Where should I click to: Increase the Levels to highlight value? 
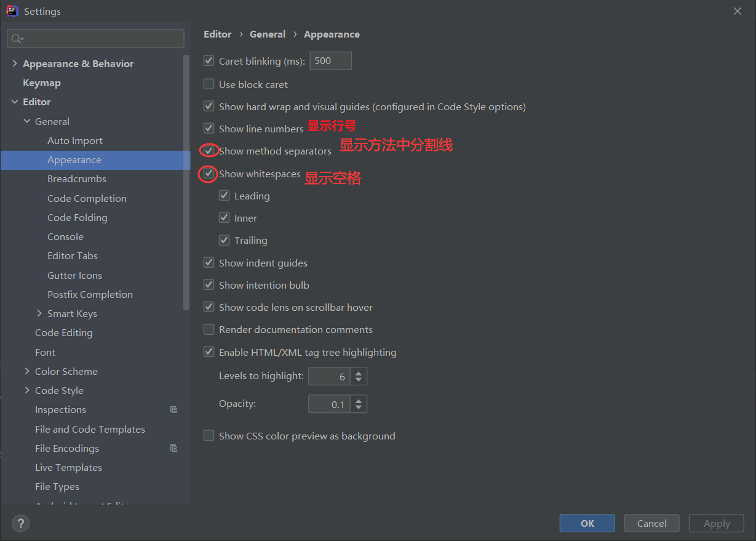pyautogui.click(x=359, y=372)
